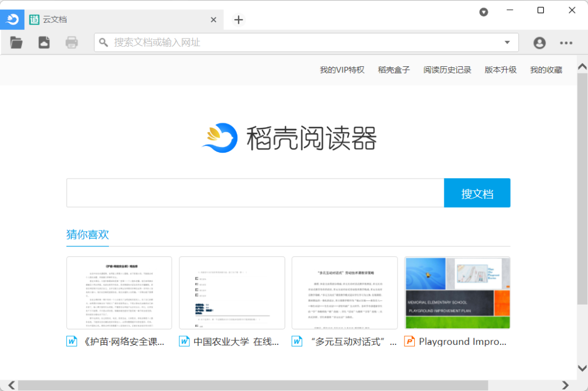Open the three-dot more options menu
The height and width of the screenshot is (391, 588).
pyautogui.click(x=566, y=43)
